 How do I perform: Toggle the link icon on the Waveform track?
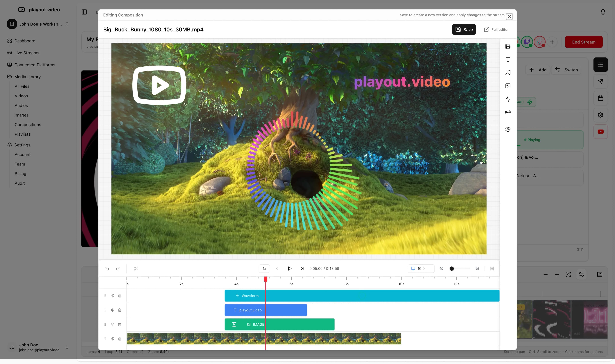click(113, 296)
